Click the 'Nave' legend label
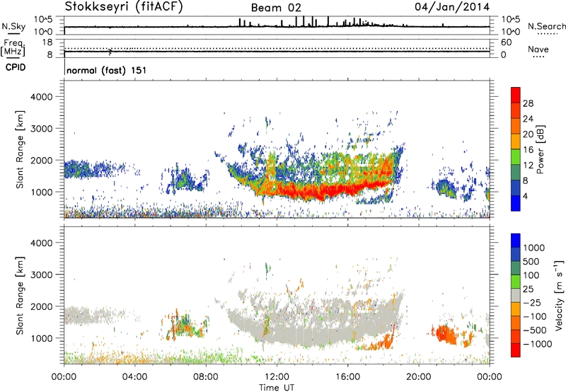The height and width of the screenshot is (392, 566). (538, 49)
